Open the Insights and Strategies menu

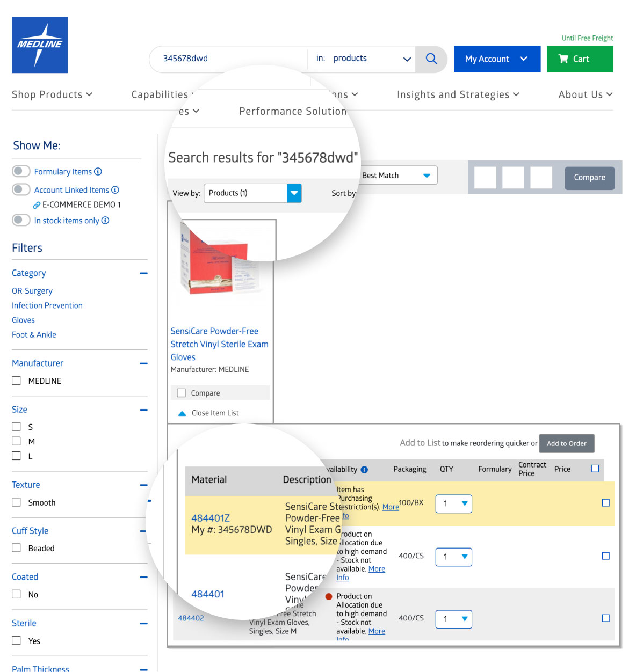pyautogui.click(x=458, y=94)
